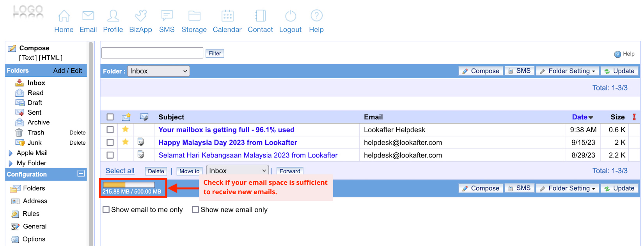644x246 pixels.
Task: Open the Contact book icon
Action: 260,16
